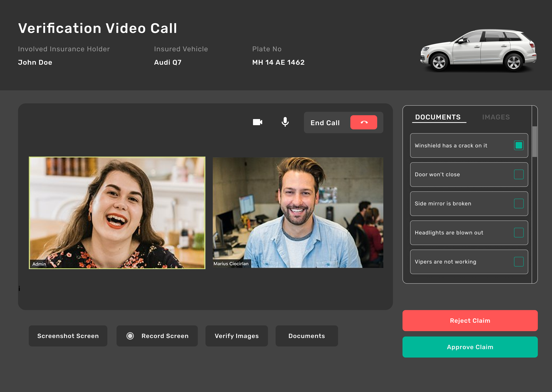552x392 pixels.
Task: Tick 'Headlights are blown out' checkbox
Action: tap(519, 232)
